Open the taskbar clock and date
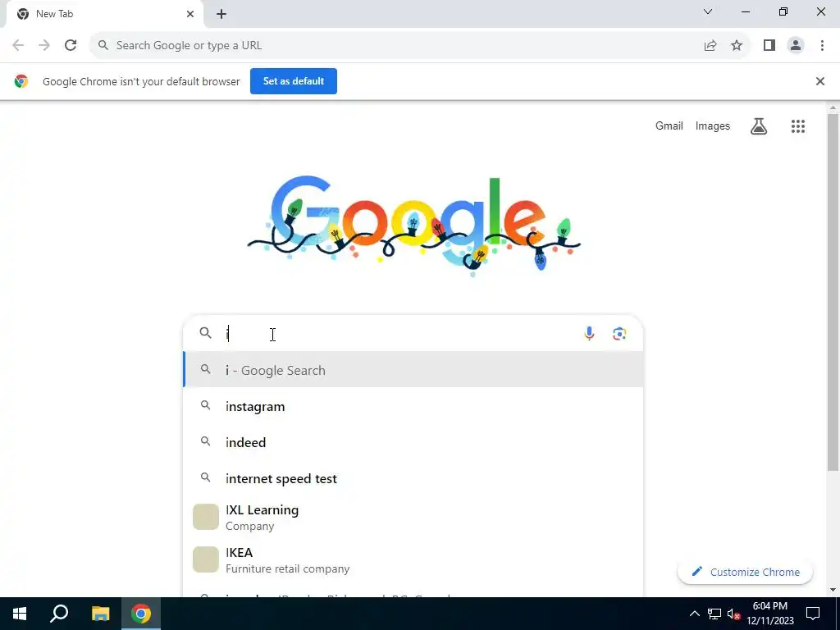This screenshot has height=630, width=840. click(x=769, y=614)
